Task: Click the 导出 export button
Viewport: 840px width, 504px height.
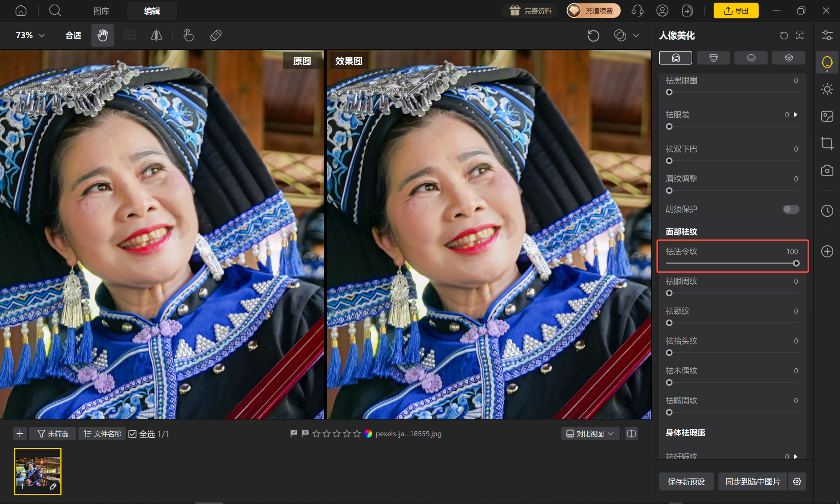Action: (736, 10)
